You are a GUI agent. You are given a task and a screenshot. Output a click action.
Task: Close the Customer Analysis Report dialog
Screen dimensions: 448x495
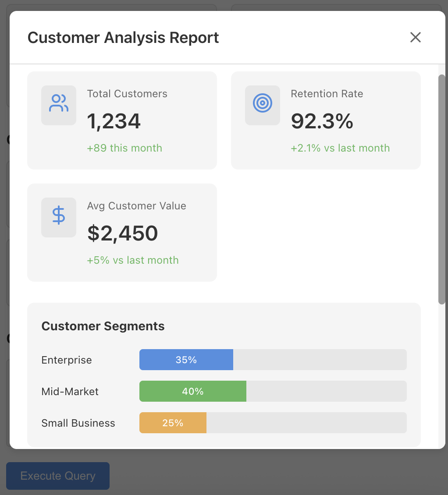pyautogui.click(x=415, y=37)
